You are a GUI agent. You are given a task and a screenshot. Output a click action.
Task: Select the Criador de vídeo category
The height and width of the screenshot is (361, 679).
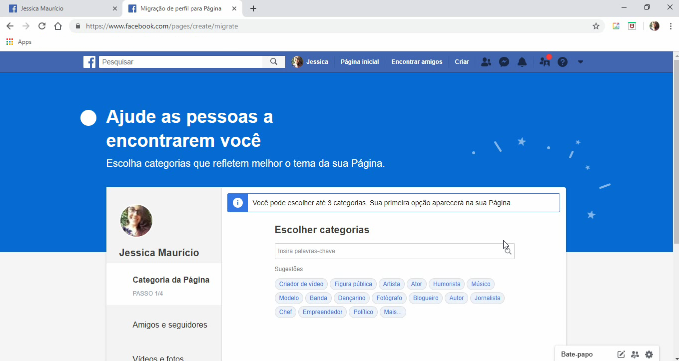pos(301,284)
